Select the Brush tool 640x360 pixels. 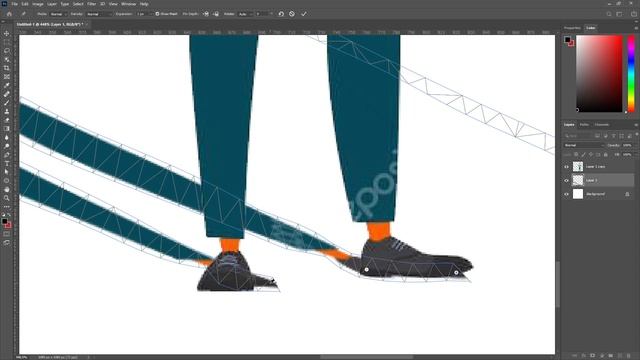tap(7, 102)
